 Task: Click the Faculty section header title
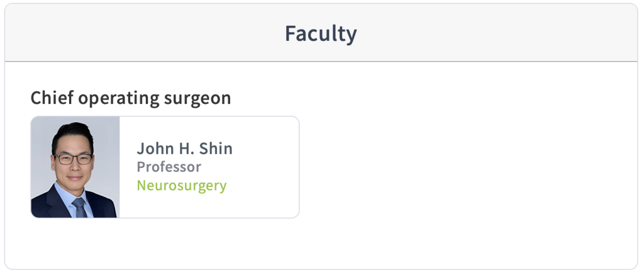click(x=321, y=34)
